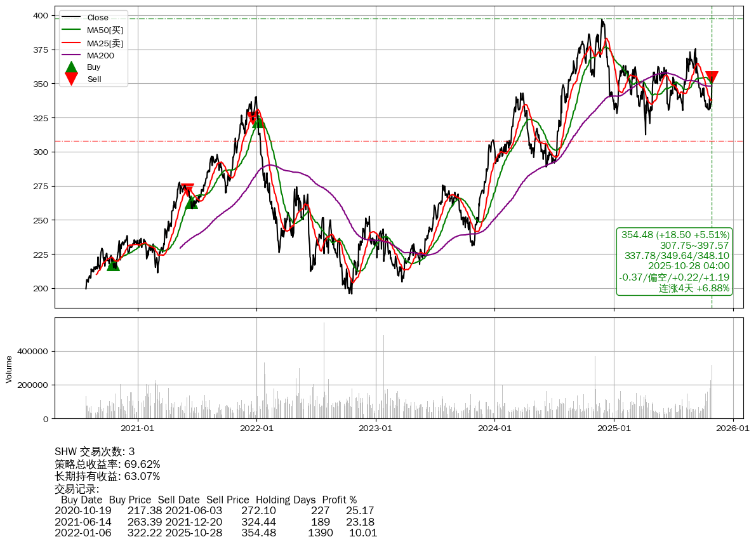
Task: Click the 策略总收益率 69.62% text
Action: pos(107,464)
